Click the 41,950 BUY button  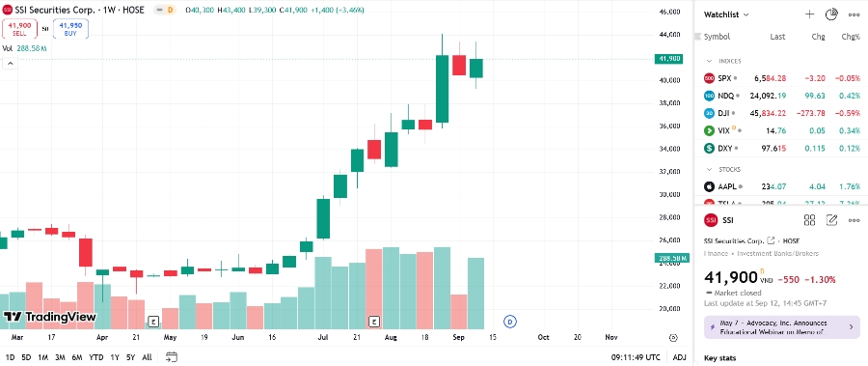pyautogui.click(x=70, y=29)
